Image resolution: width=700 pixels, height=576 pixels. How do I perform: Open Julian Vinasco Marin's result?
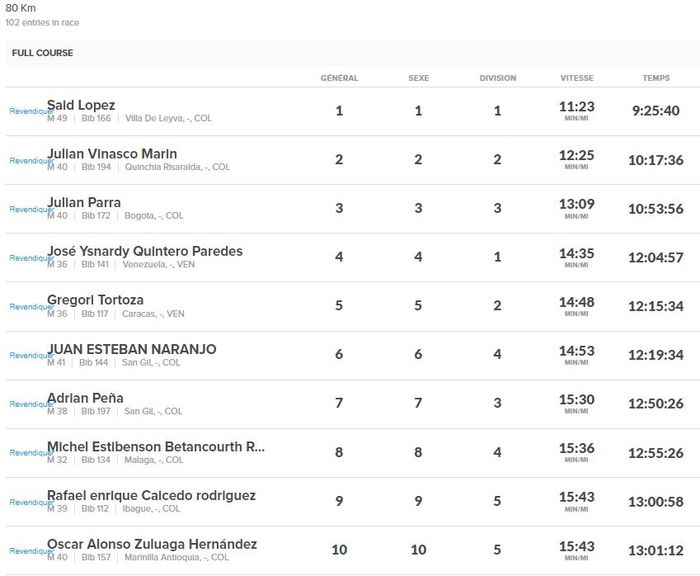pyautogui.click(x=112, y=154)
